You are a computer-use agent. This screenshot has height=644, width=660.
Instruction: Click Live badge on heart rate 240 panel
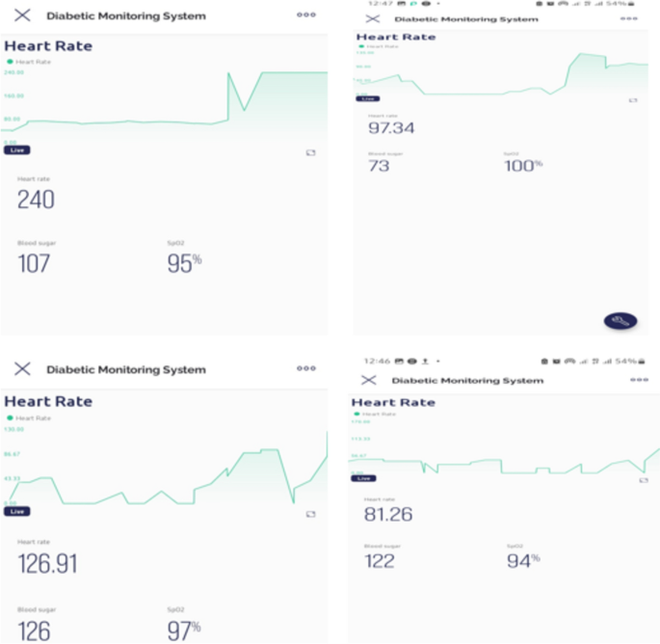(x=16, y=150)
